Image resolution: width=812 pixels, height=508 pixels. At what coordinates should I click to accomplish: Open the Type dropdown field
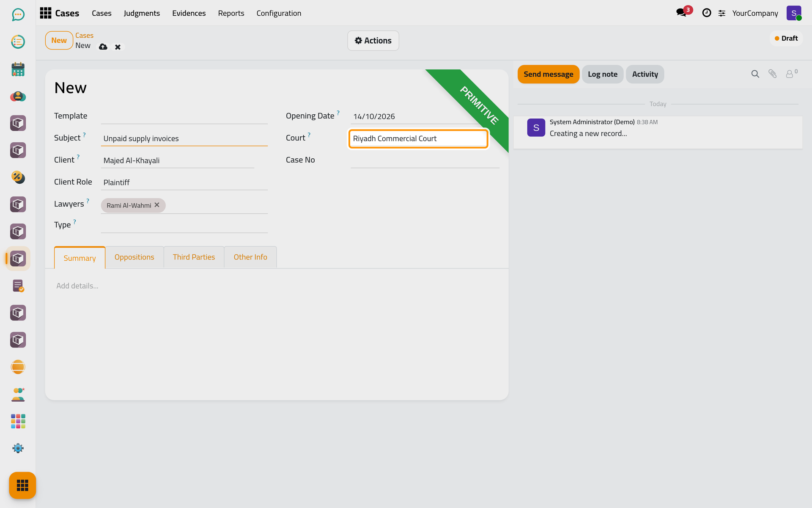pos(184,225)
